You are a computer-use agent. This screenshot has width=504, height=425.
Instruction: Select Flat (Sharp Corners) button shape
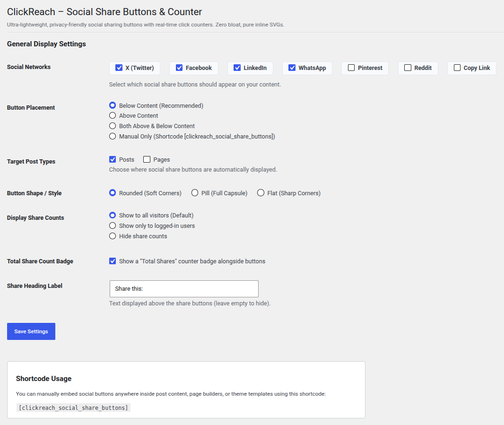pos(261,193)
